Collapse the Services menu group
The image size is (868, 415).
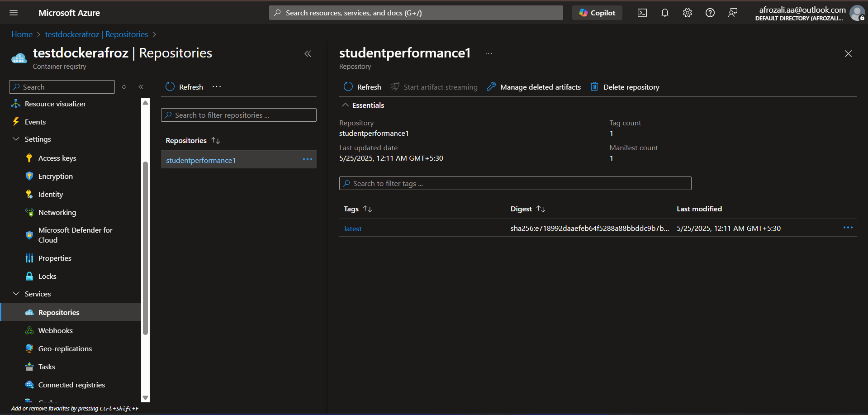coord(16,294)
